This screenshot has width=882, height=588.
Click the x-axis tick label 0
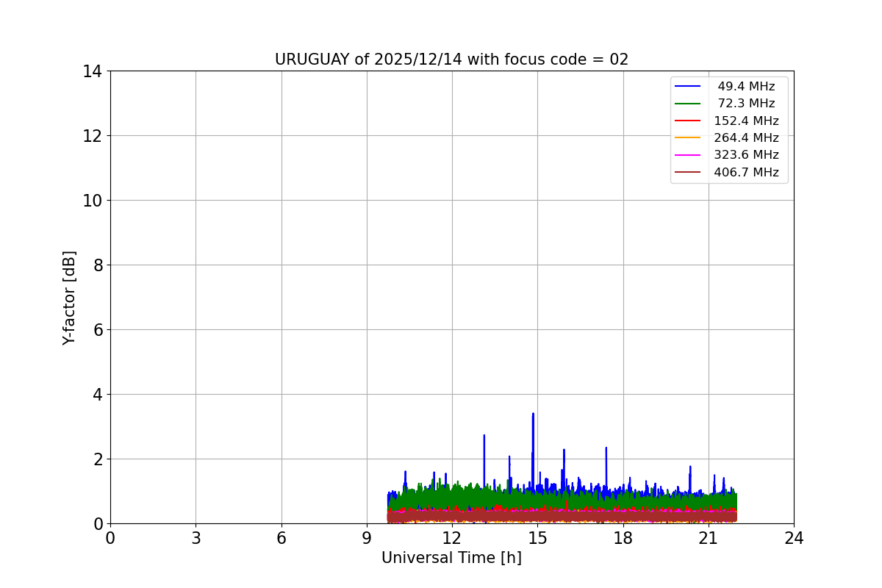click(110, 538)
